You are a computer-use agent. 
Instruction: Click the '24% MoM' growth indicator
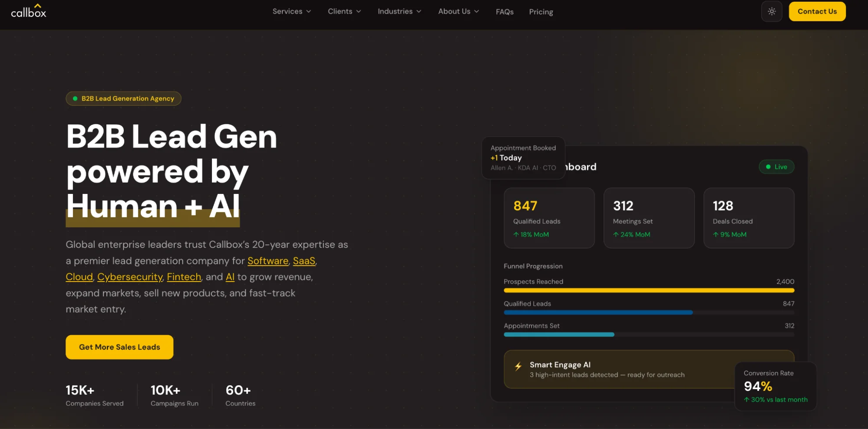pos(631,235)
